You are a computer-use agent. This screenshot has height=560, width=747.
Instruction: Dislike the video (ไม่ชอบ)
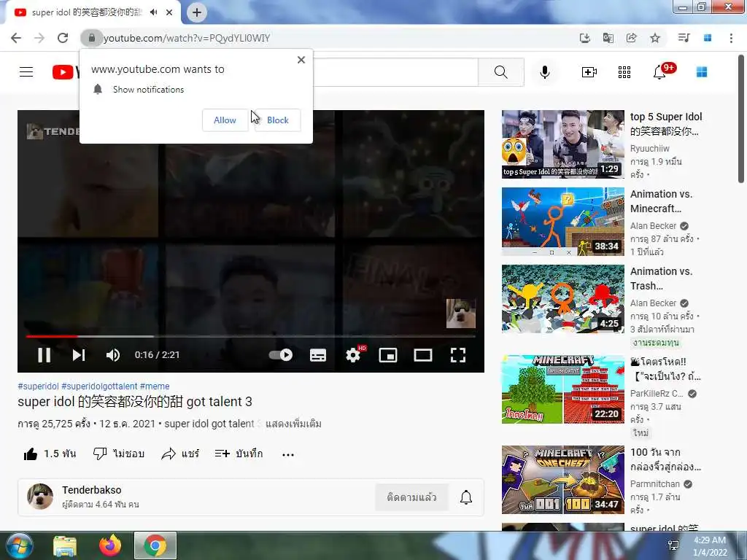pos(119,454)
